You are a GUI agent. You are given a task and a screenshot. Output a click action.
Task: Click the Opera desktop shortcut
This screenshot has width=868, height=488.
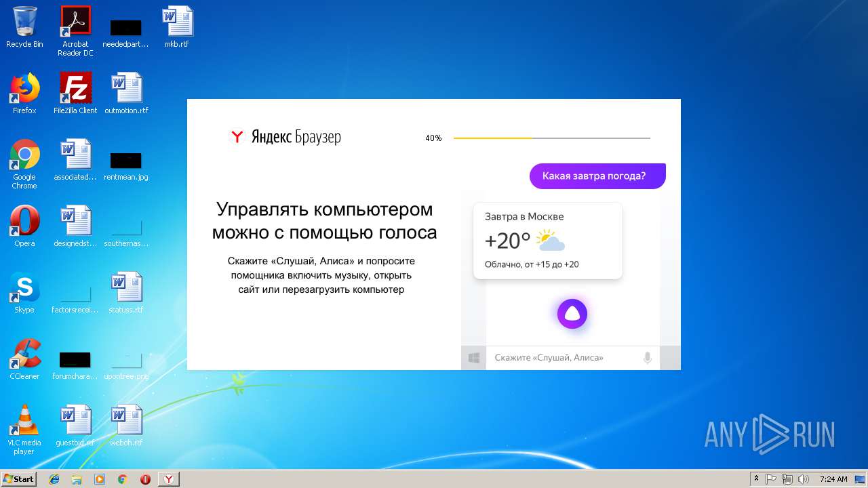24,226
